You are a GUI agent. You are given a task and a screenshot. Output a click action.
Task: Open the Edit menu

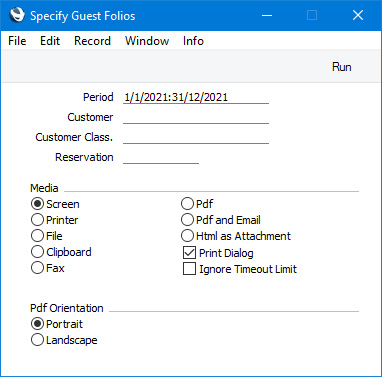50,41
